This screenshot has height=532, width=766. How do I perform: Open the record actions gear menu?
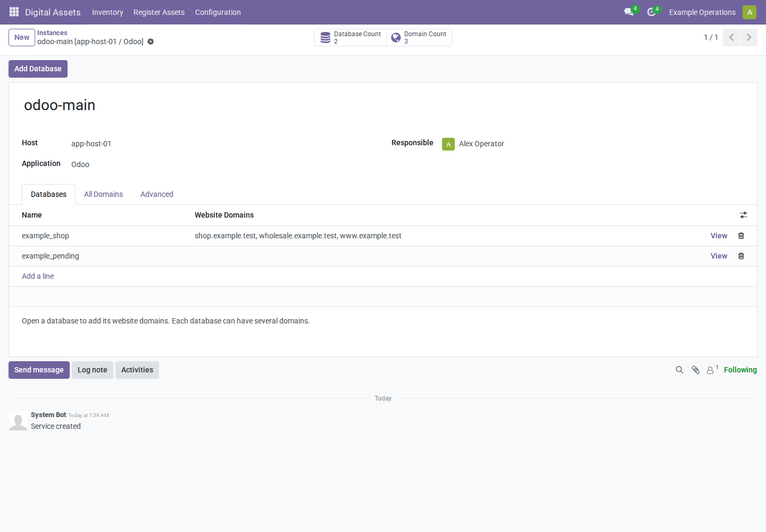pos(151,41)
